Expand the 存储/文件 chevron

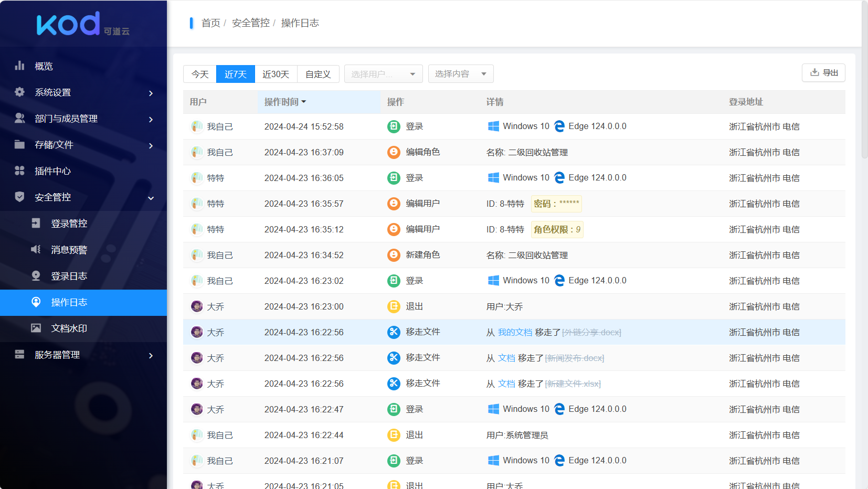[x=151, y=145]
